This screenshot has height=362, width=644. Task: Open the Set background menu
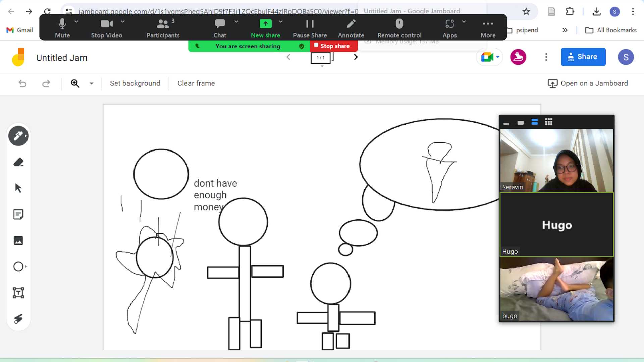coord(135,83)
